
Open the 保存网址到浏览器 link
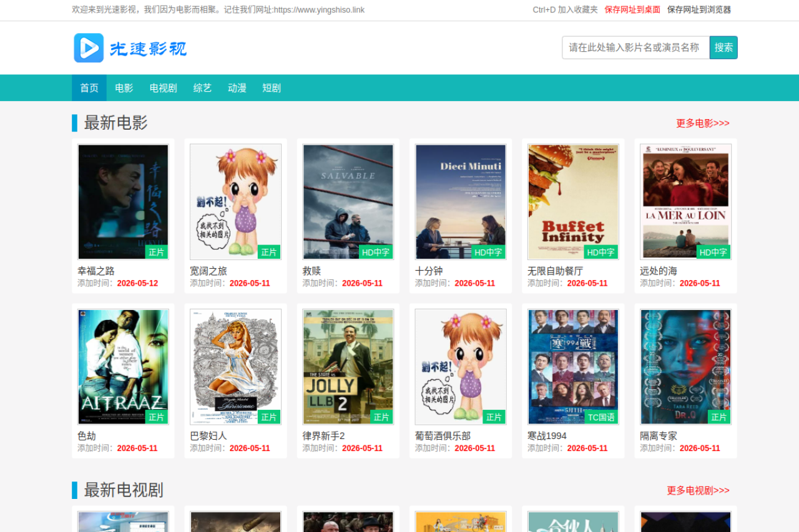tap(699, 10)
